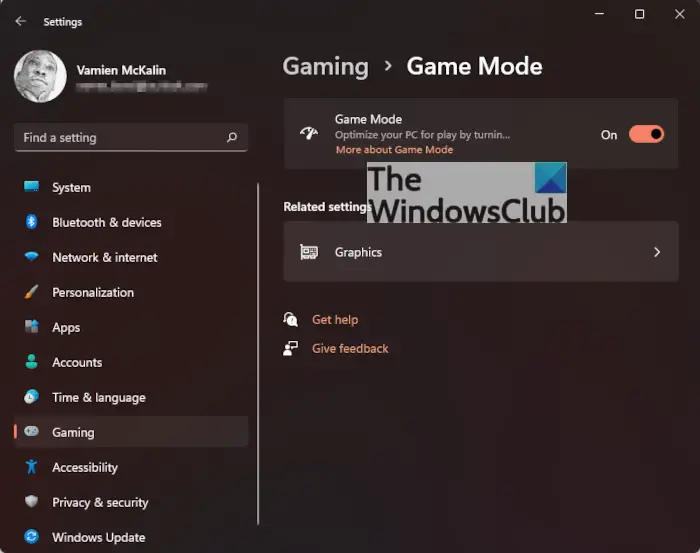Image resolution: width=700 pixels, height=553 pixels.
Task: Click the Game Mode speedometer icon
Action: click(309, 133)
